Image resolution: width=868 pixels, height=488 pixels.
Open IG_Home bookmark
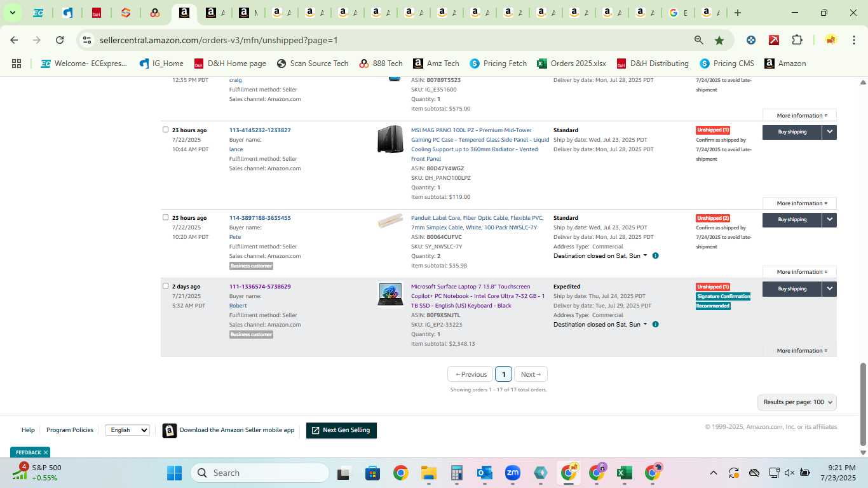[x=160, y=64]
